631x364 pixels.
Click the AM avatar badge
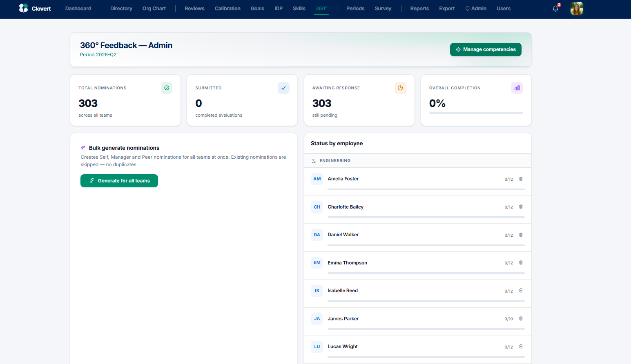point(317,179)
